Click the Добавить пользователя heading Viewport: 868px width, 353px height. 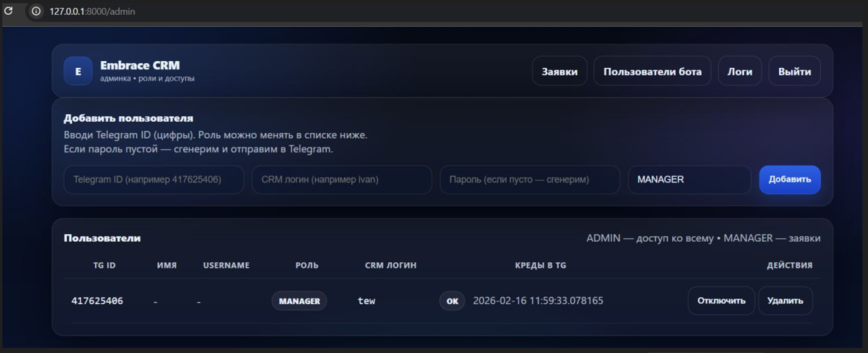click(128, 118)
